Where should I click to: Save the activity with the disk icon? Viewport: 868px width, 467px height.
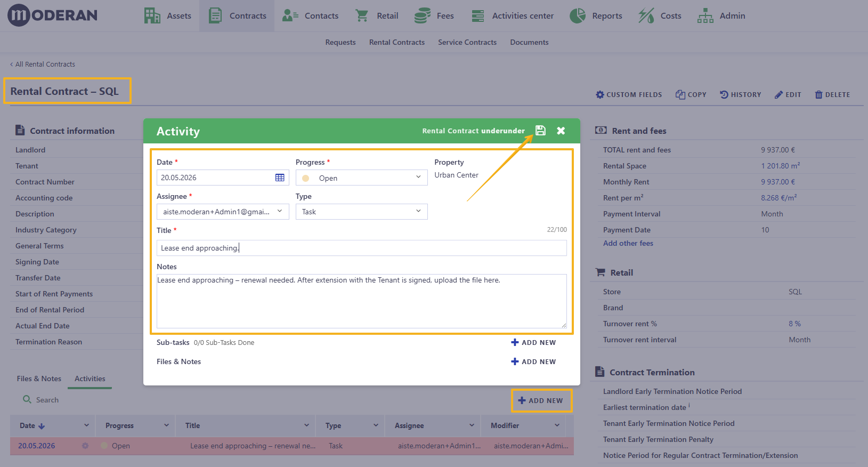coord(540,131)
